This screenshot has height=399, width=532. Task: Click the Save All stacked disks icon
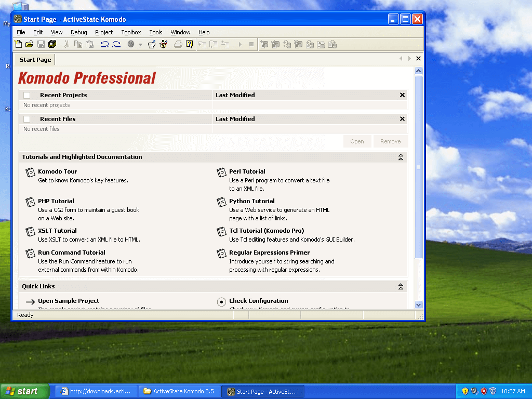(x=52, y=44)
